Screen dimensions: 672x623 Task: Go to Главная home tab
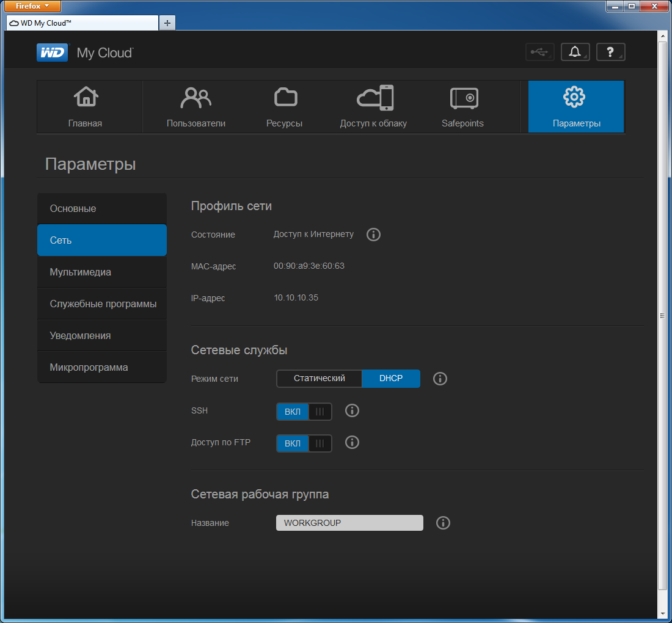[86, 107]
